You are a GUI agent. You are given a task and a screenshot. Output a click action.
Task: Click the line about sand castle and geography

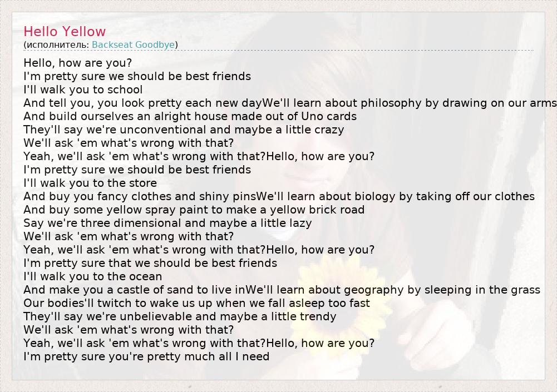coord(282,290)
